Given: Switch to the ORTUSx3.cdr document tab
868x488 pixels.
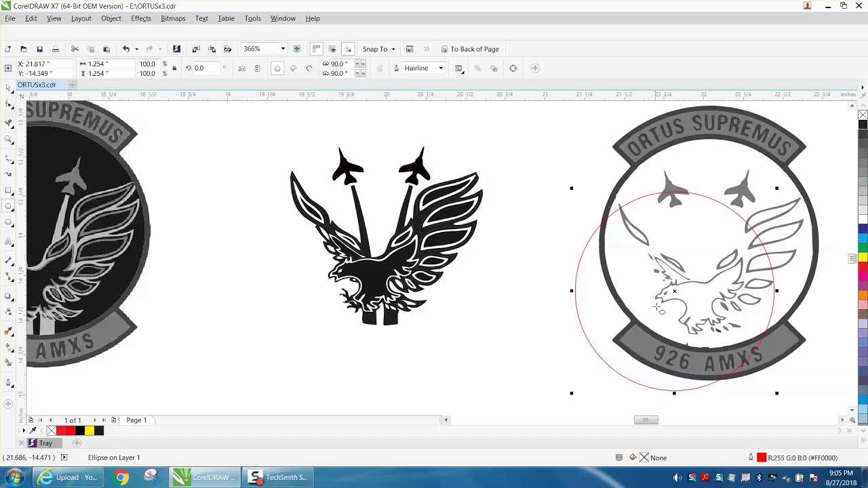Looking at the screenshot, I should [37, 85].
